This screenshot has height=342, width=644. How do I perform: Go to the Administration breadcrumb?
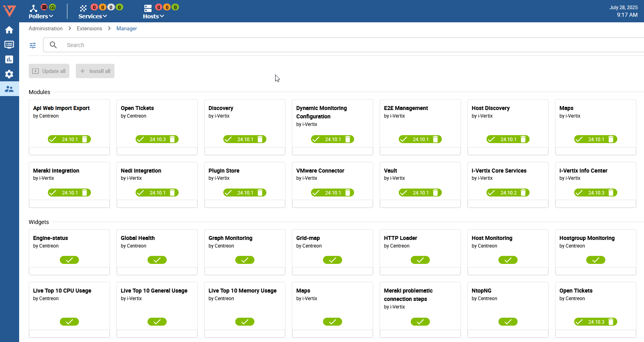[x=45, y=29]
